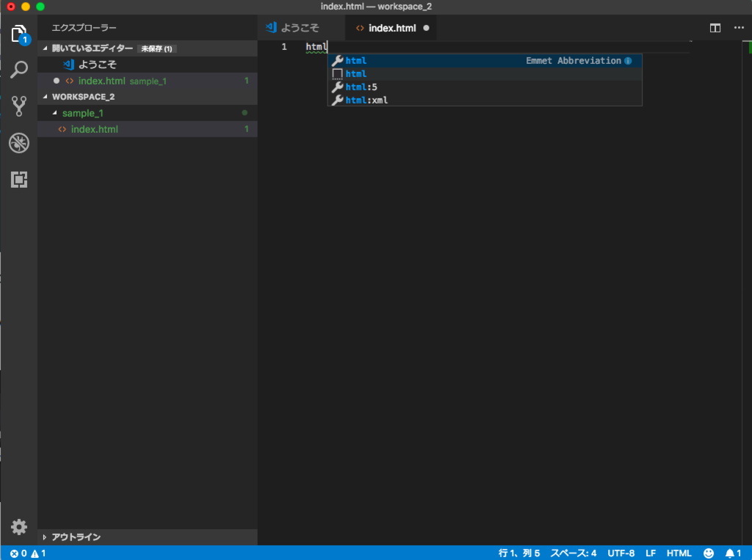Select ようこそ in open editors list

point(148,65)
